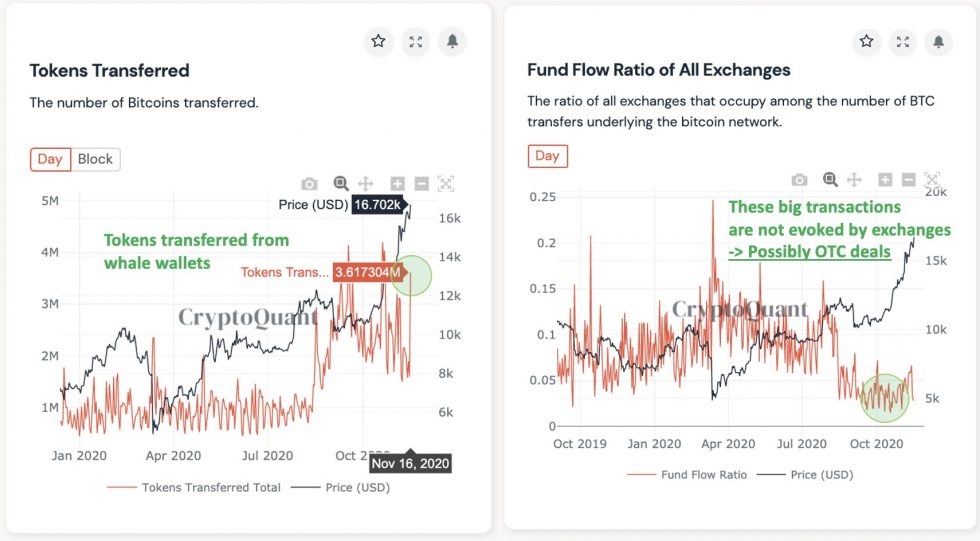Click the Tokens Transferred card title
980x541 pixels.
pos(109,70)
